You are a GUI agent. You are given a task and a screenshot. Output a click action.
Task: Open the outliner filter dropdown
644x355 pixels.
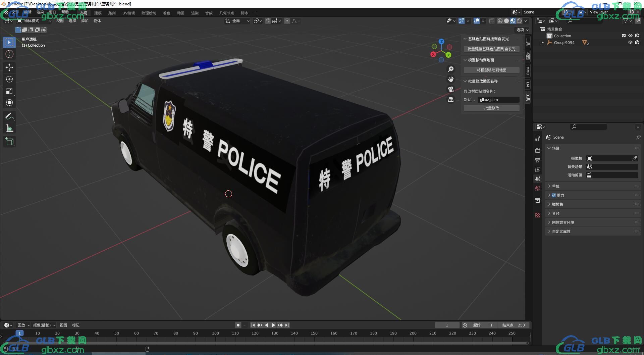coord(628,21)
